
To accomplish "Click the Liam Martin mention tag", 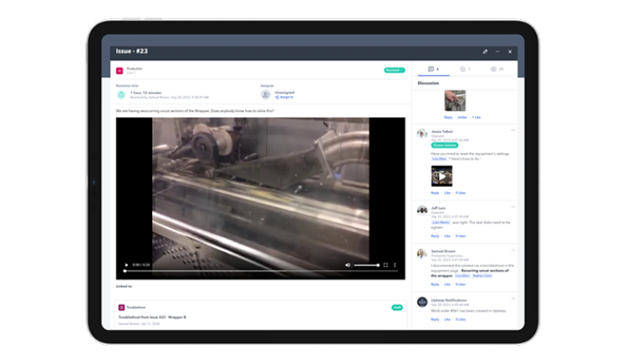I will [441, 222].
